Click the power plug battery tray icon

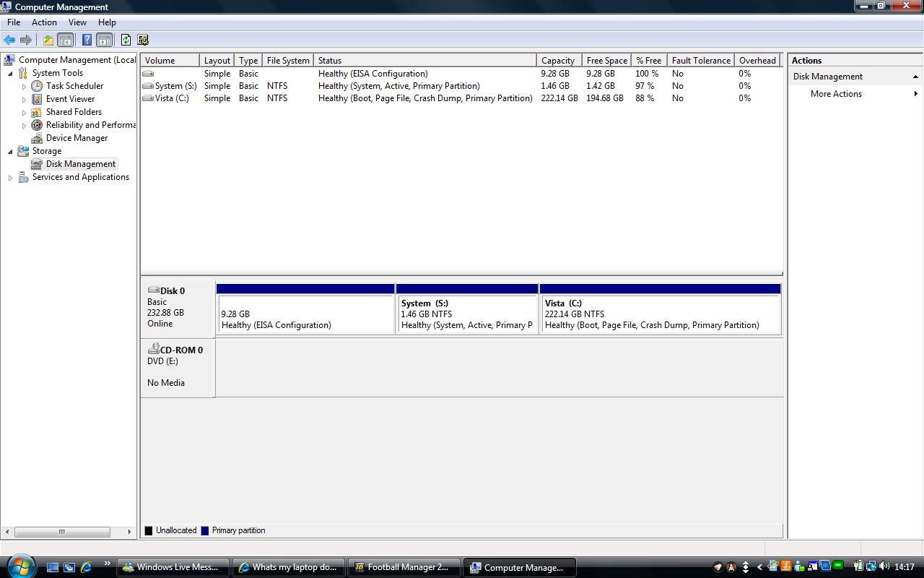click(x=859, y=567)
